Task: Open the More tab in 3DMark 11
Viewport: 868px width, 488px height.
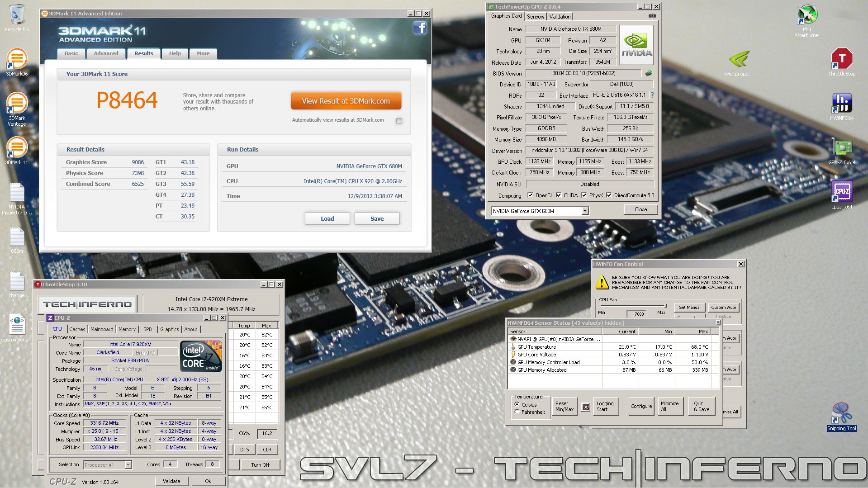Action: pyautogui.click(x=203, y=53)
